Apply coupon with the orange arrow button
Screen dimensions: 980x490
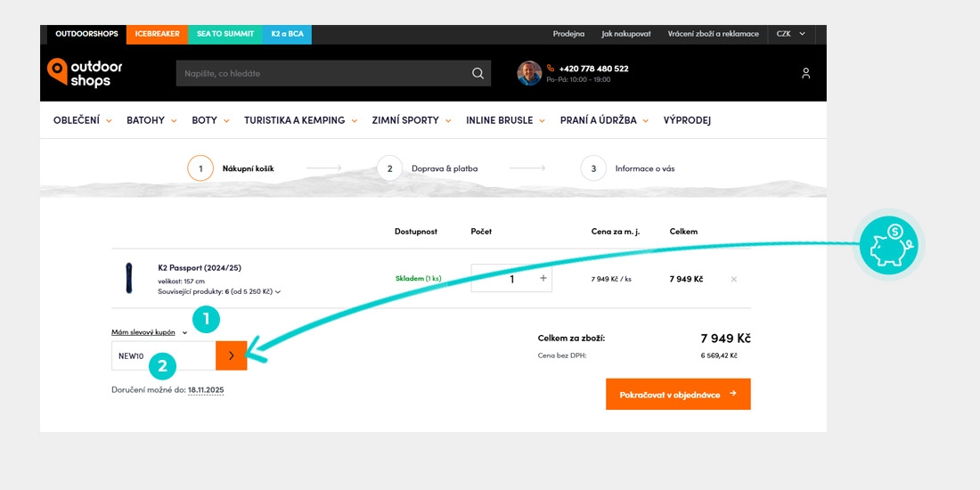point(231,355)
